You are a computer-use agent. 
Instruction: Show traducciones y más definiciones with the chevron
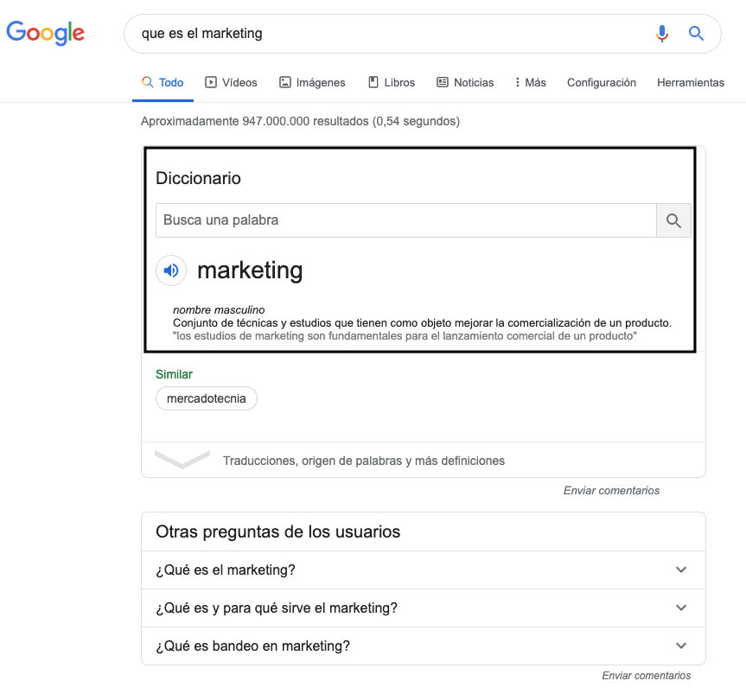click(182, 461)
